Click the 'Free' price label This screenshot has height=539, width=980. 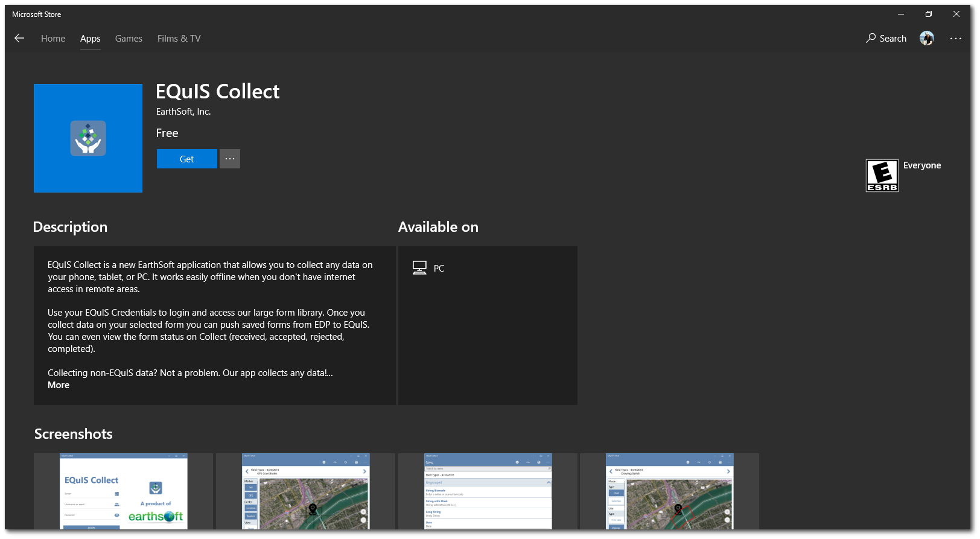tap(167, 133)
